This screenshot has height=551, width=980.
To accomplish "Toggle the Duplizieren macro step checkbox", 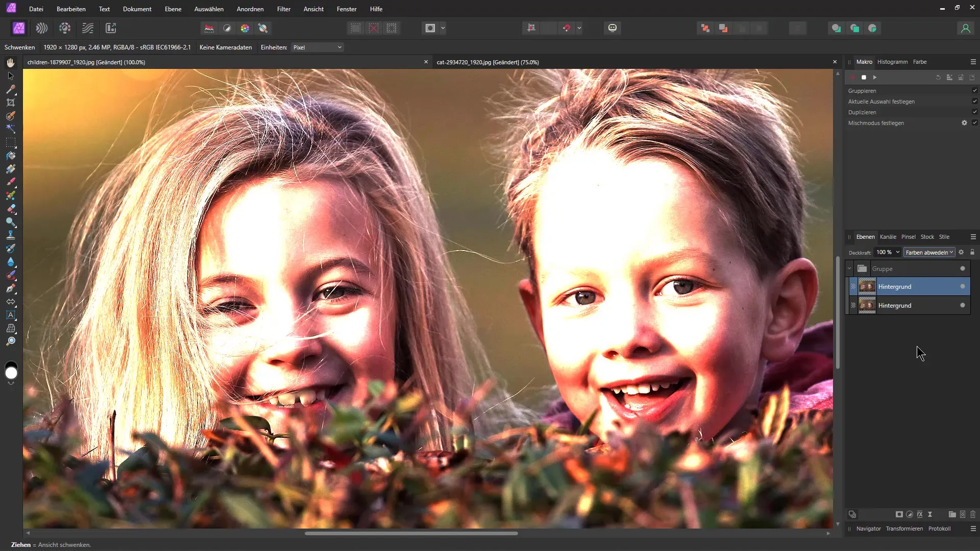I will (x=975, y=112).
